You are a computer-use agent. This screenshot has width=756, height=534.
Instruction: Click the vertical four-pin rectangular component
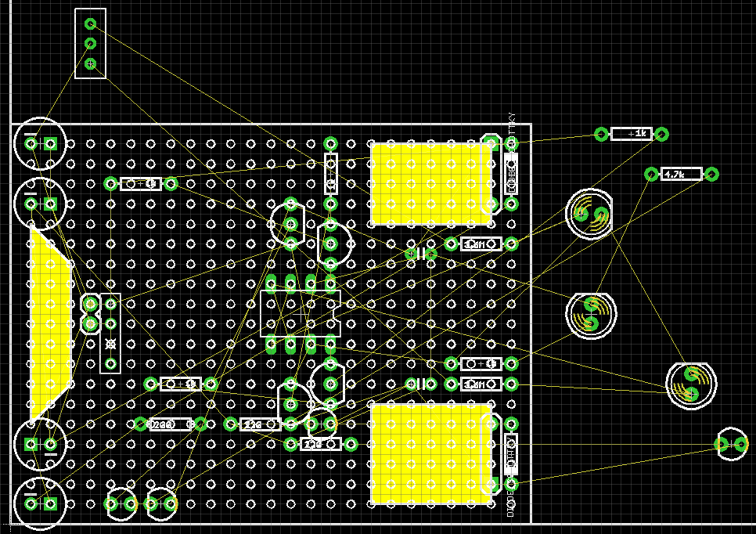point(110,333)
